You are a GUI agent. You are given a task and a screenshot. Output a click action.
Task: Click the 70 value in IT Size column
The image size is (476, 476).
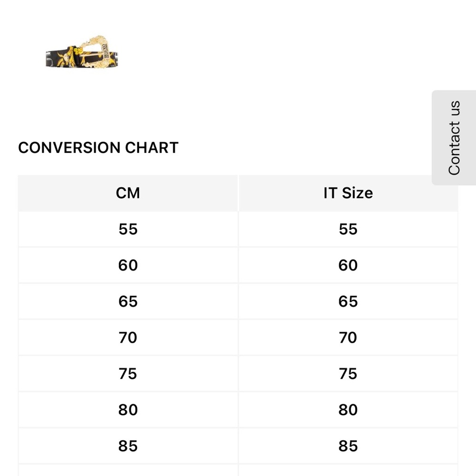tap(348, 337)
